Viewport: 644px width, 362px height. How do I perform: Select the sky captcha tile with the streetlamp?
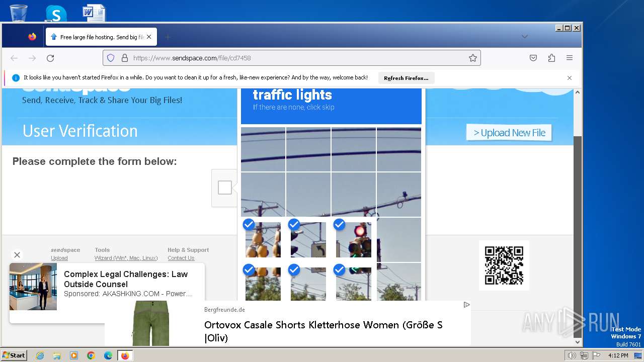[x=399, y=195]
